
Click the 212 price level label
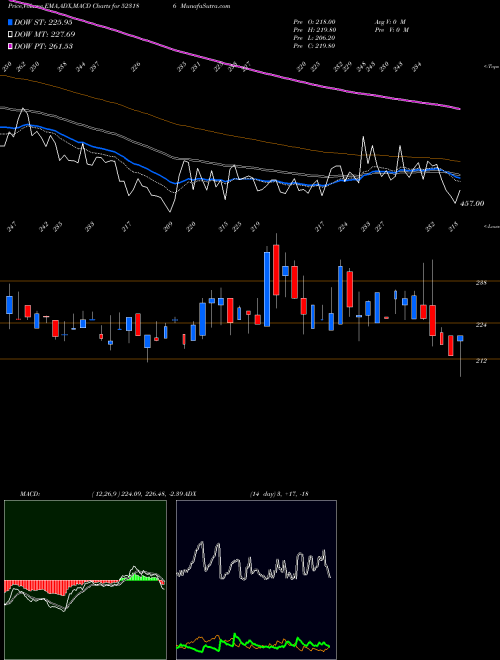click(481, 361)
